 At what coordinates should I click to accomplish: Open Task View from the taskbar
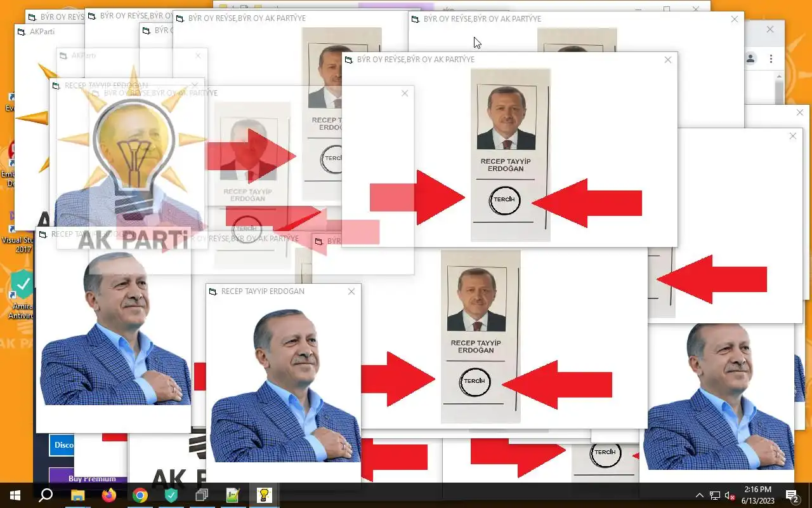(202, 495)
